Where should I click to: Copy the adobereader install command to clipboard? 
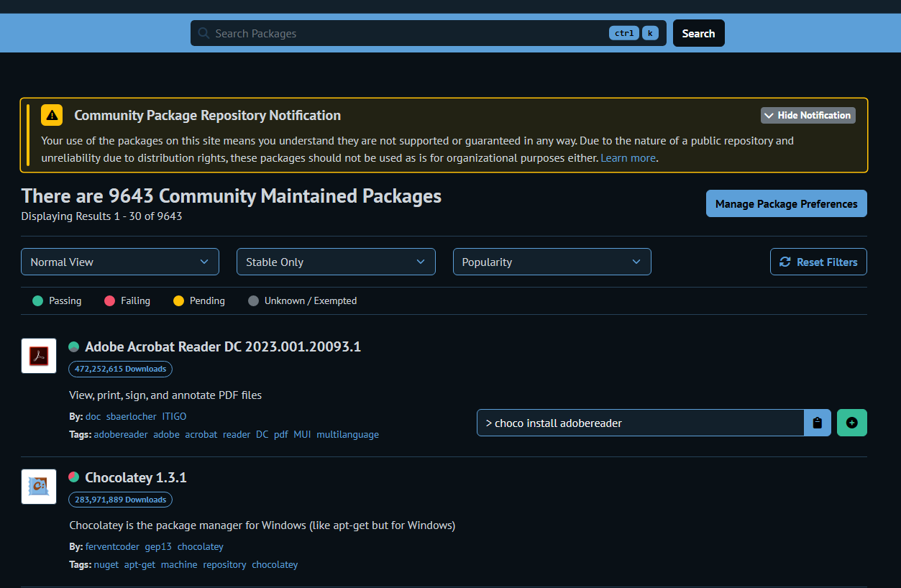point(818,423)
